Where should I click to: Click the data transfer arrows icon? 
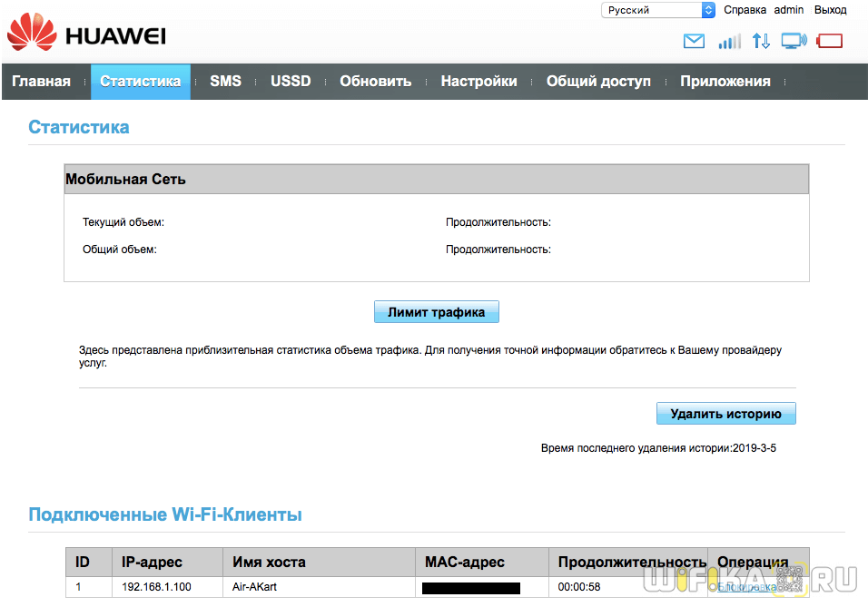point(761,41)
